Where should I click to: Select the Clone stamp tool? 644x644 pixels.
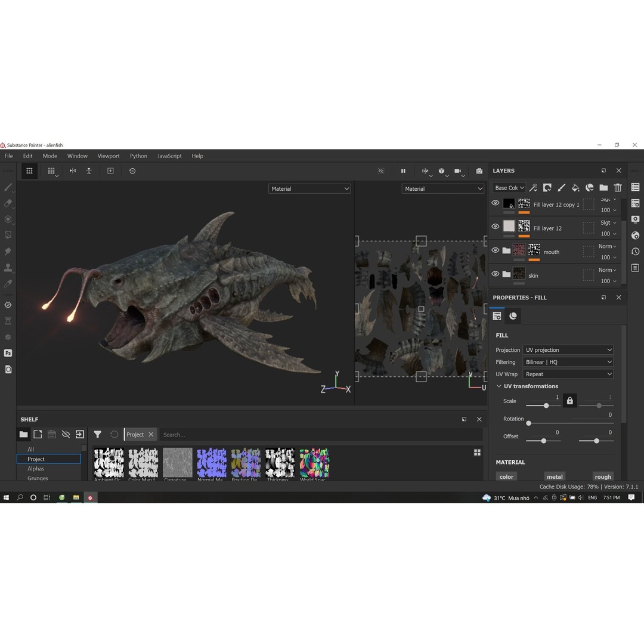(x=8, y=268)
